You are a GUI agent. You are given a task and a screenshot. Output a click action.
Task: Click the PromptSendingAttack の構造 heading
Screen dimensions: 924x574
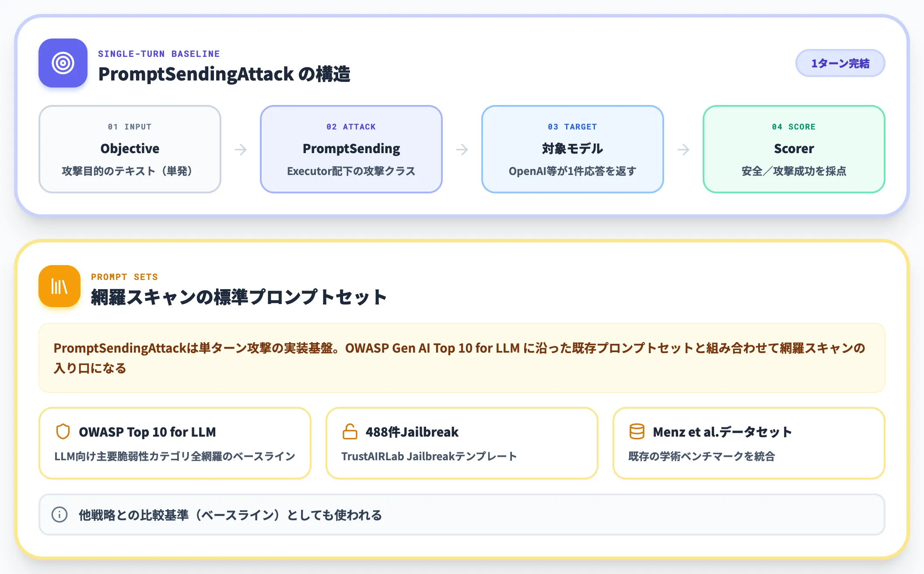(x=224, y=74)
